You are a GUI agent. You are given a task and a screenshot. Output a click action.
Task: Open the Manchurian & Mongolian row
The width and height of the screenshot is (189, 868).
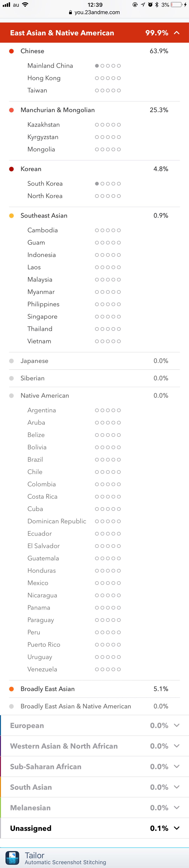point(94,110)
